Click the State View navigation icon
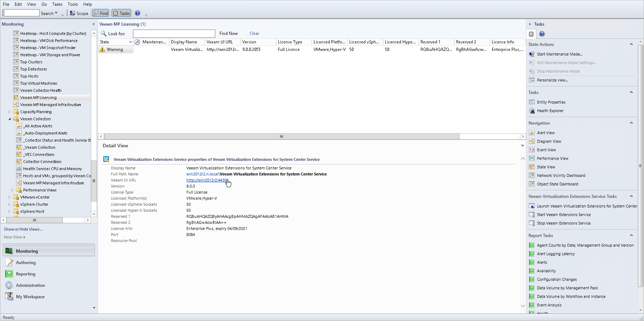Image resolution: width=644 pixels, height=321 pixels. click(532, 167)
